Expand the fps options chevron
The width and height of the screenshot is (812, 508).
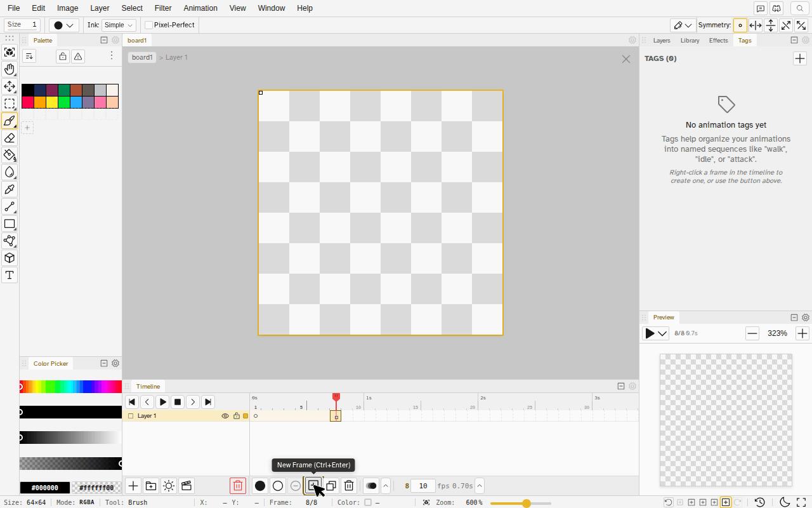[x=480, y=486]
